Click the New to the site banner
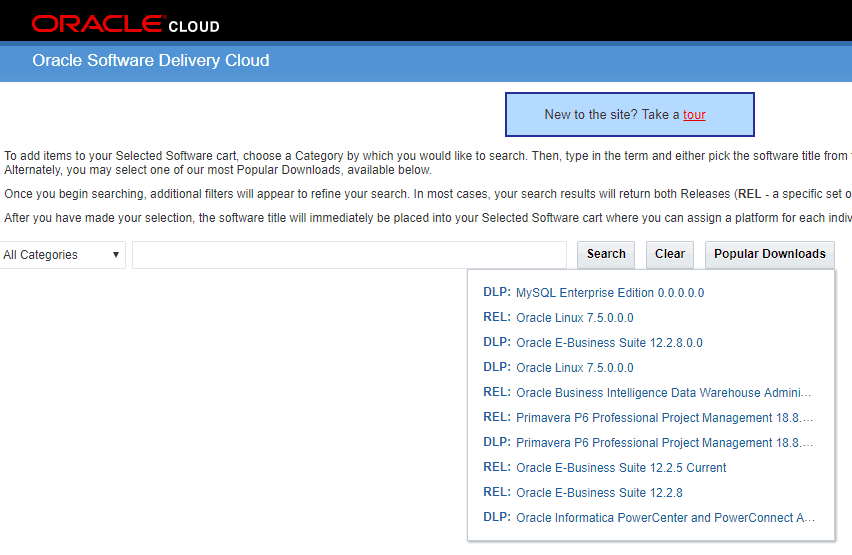The height and width of the screenshot is (555, 852). 630,115
